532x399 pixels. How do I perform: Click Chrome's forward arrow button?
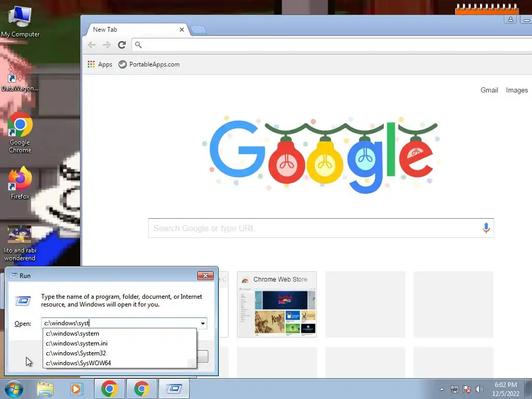[x=107, y=45]
